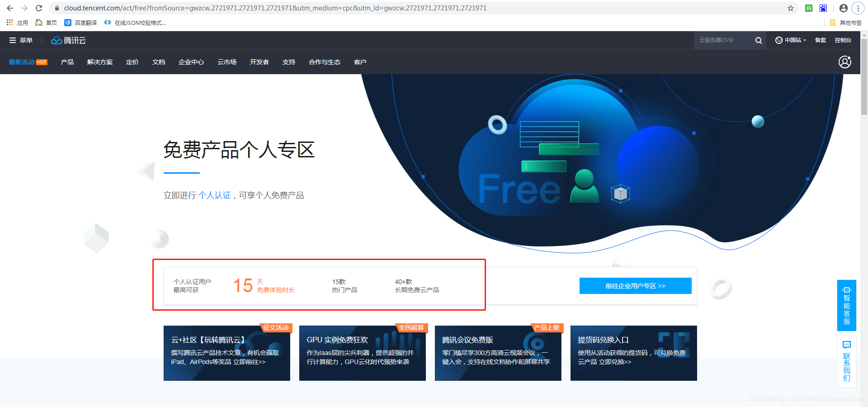Viewport: 868px width, 407px height.
Task: Click the 40+款 长期免费云产品 stat
Action: point(417,286)
